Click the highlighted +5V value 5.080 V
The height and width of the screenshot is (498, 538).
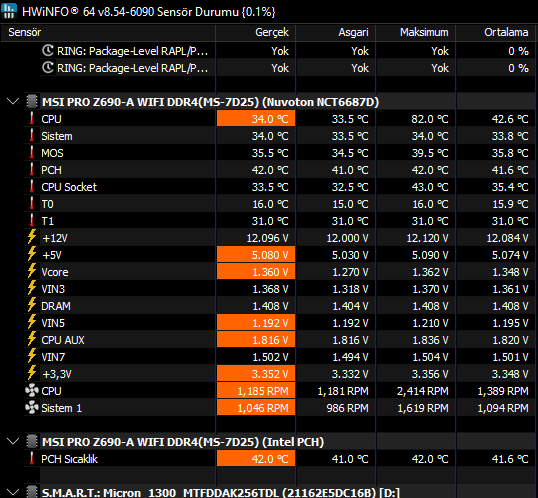[256, 255]
